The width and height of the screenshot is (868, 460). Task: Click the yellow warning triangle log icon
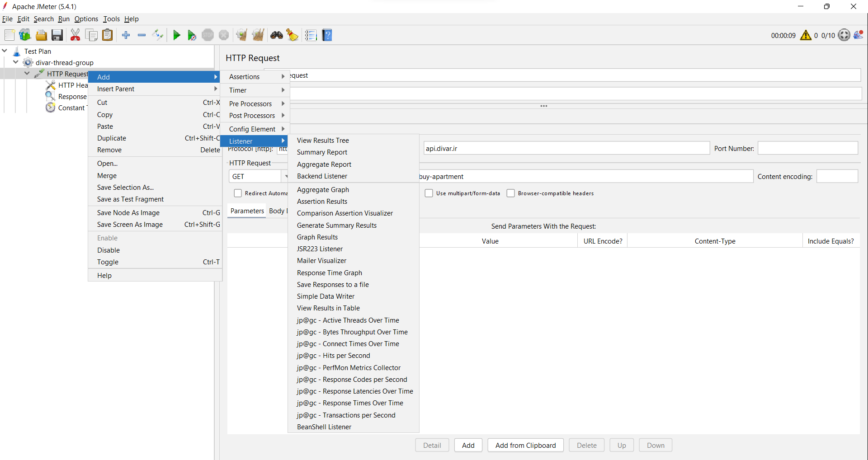point(806,35)
